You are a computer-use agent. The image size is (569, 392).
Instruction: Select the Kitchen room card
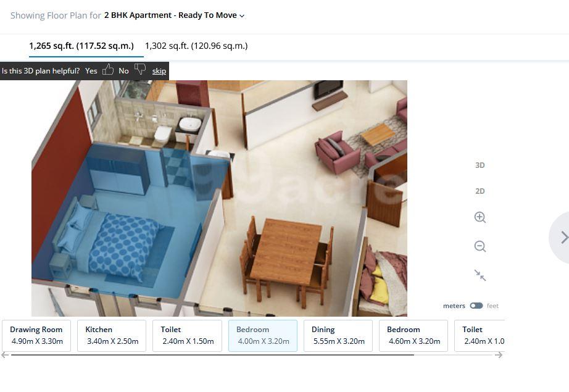coord(112,336)
